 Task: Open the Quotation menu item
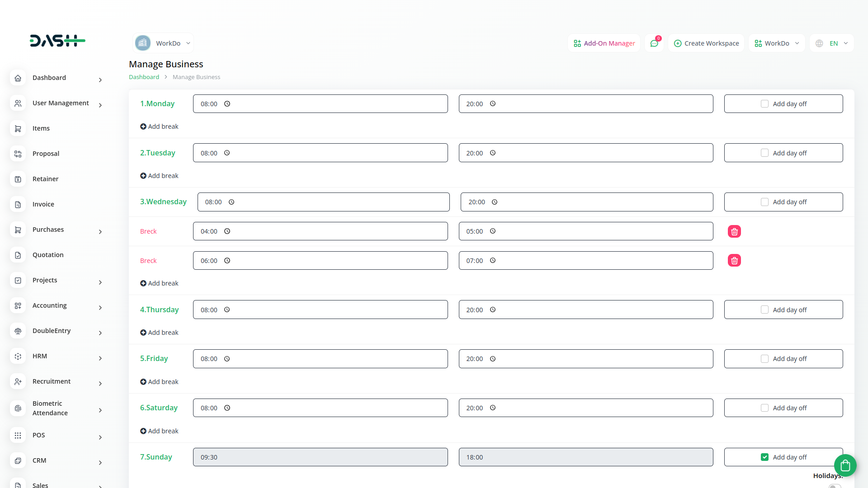48,255
